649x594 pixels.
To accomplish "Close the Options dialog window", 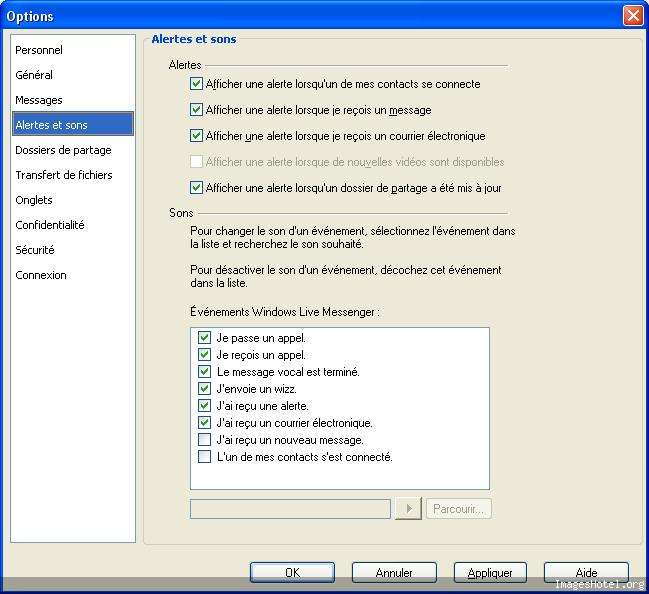I will 632,16.
